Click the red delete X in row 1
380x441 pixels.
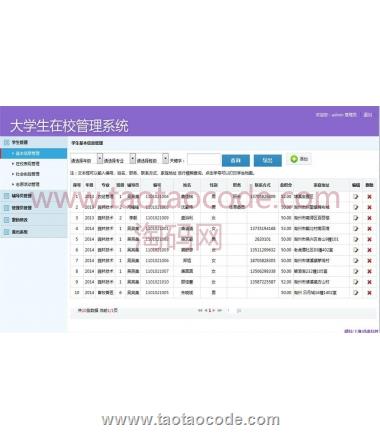[x=369, y=197]
